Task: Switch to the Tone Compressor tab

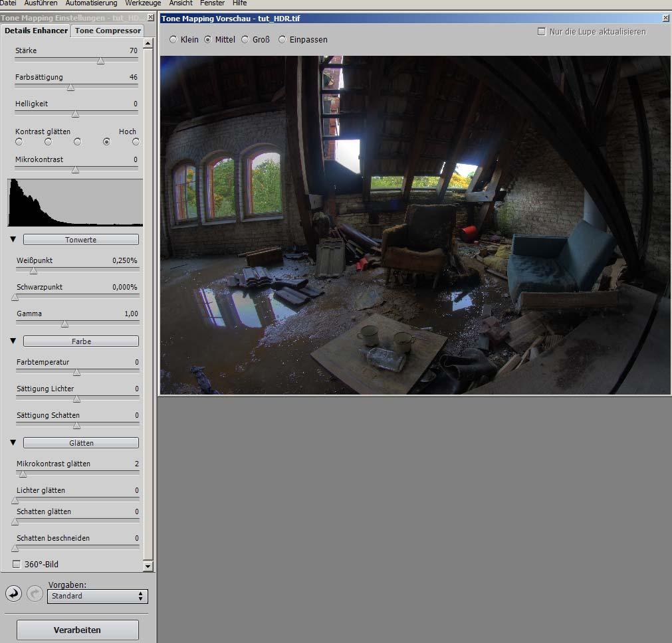Action: [108, 31]
